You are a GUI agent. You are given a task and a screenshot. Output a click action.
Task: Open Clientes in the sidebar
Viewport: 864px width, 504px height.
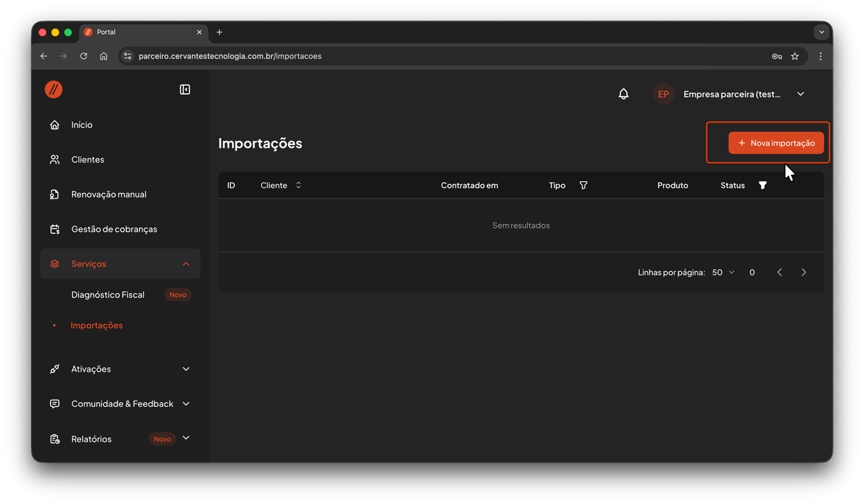[x=88, y=160]
